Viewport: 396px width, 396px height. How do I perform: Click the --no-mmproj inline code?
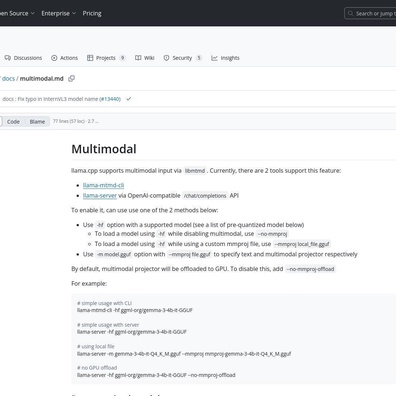(x=272, y=234)
